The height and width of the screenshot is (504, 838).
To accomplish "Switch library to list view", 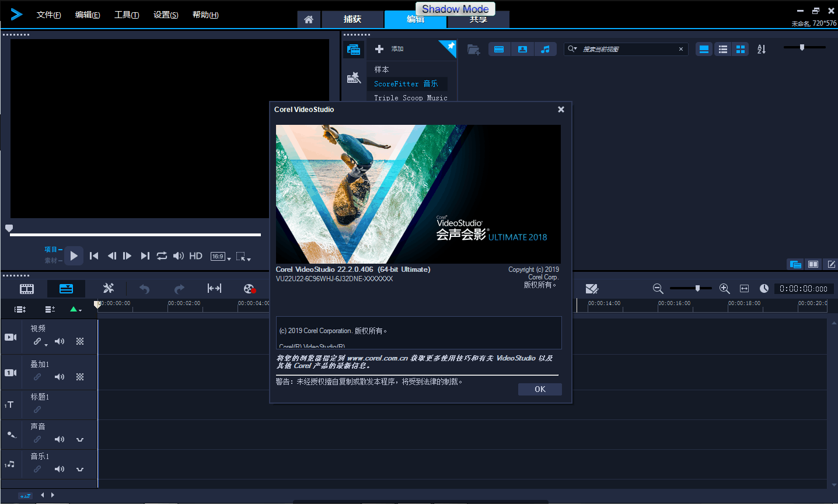I will pos(723,50).
